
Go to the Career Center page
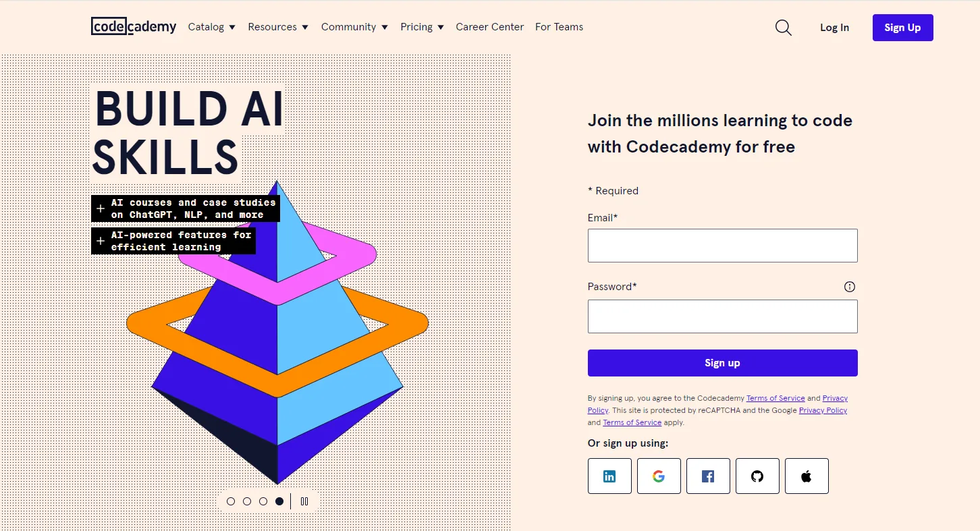click(x=489, y=27)
